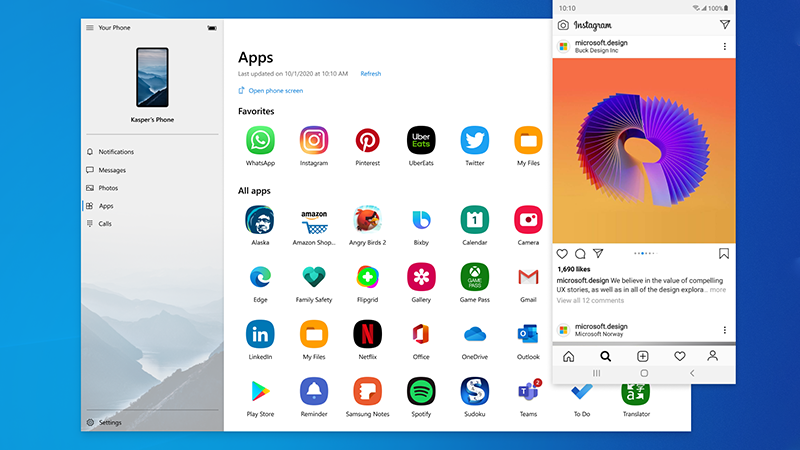Open Microsoft Edge app

(260, 277)
